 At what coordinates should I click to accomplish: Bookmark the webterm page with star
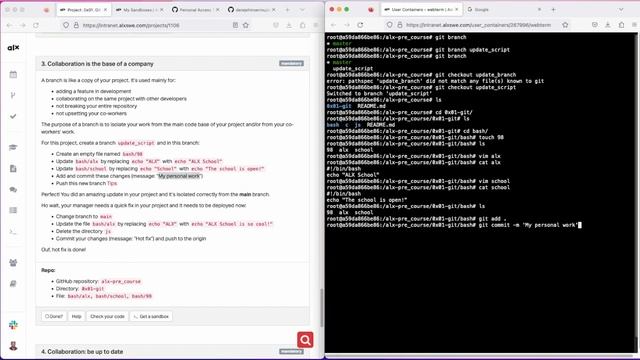[565, 25]
